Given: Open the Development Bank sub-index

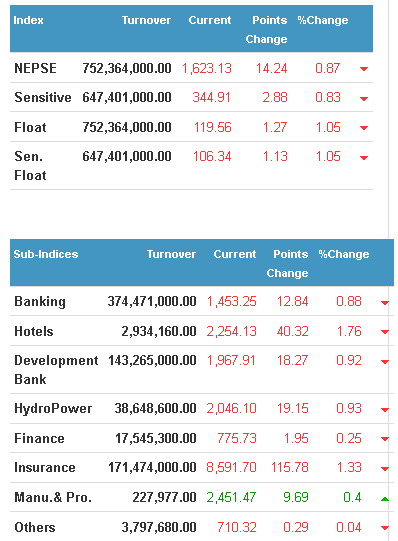Looking at the screenshot, I should click(x=56, y=370).
